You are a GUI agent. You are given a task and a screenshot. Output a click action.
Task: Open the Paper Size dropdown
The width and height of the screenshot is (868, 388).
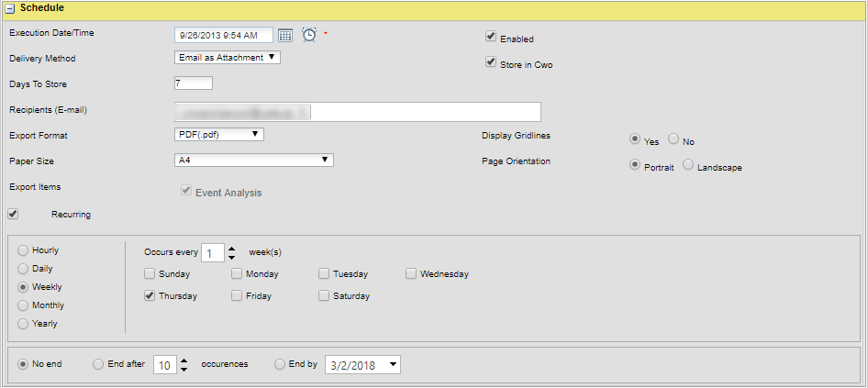click(x=253, y=160)
